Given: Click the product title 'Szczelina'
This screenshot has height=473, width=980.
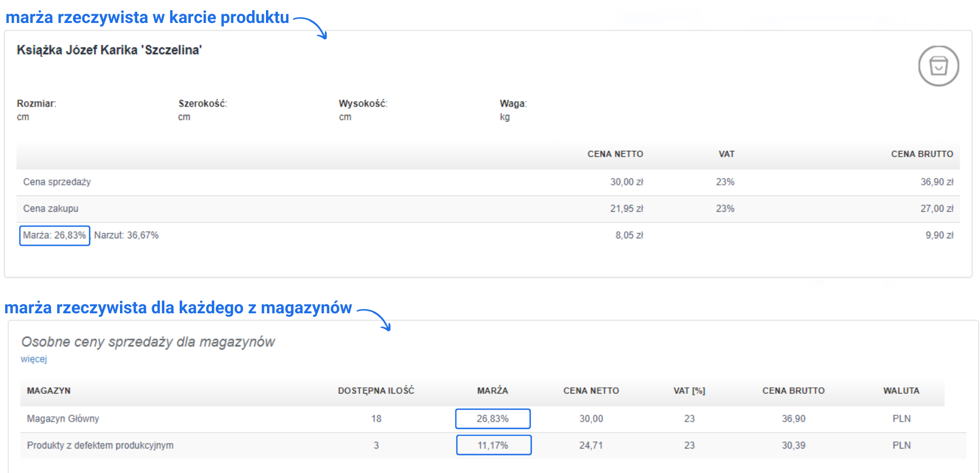Looking at the screenshot, I should coord(109,50).
